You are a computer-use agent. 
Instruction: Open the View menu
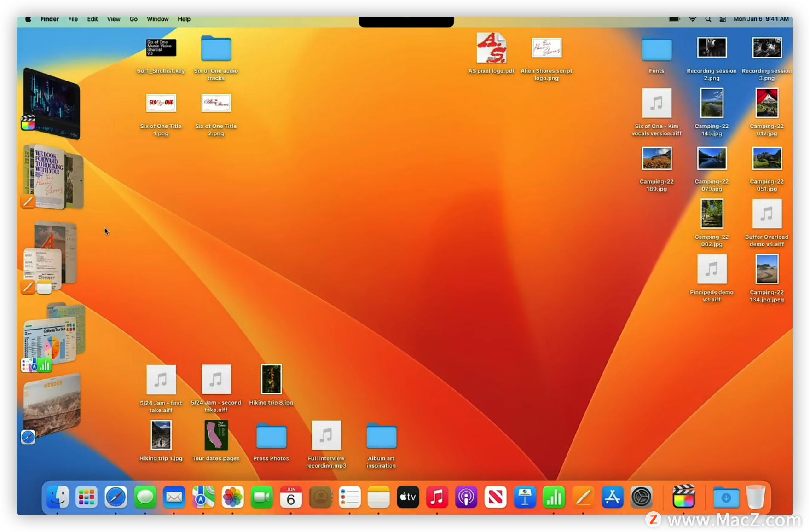pos(114,19)
